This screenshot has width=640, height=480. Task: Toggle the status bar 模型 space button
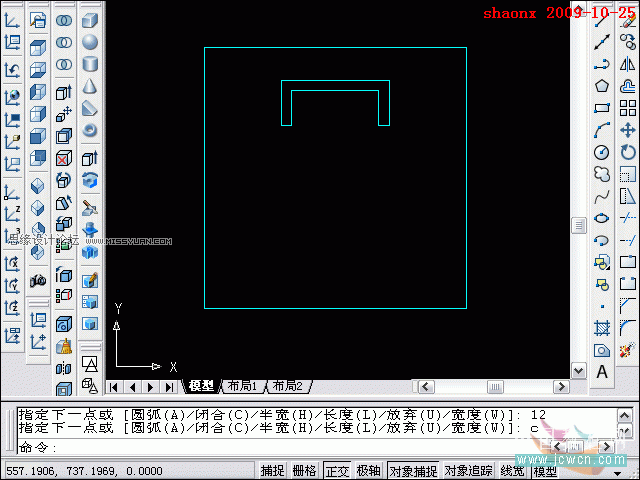[545, 471]
